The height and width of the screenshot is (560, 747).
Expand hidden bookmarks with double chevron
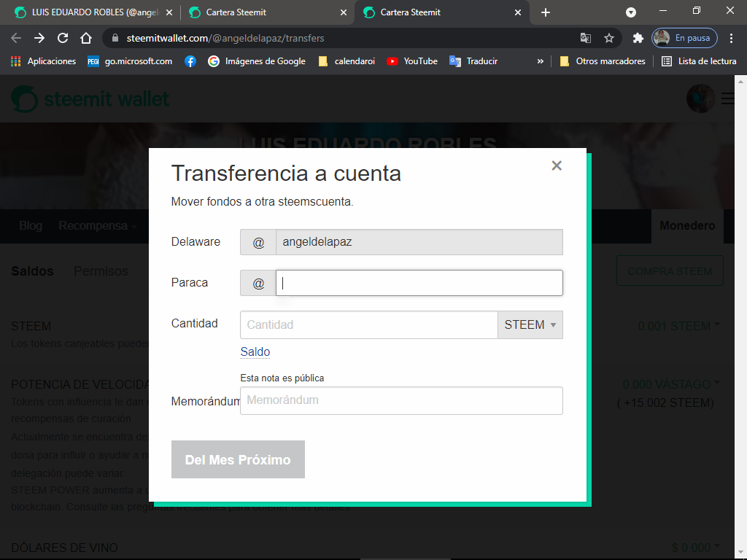pyautogui.click(x=541, y=61)
